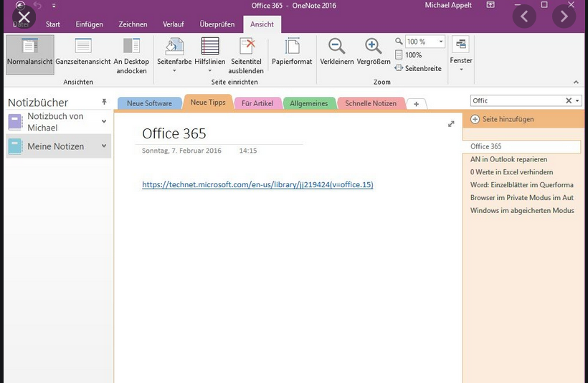Expand Notizbuch von Michael chevron
Screen dimensions: 588x383
point(104,121)
